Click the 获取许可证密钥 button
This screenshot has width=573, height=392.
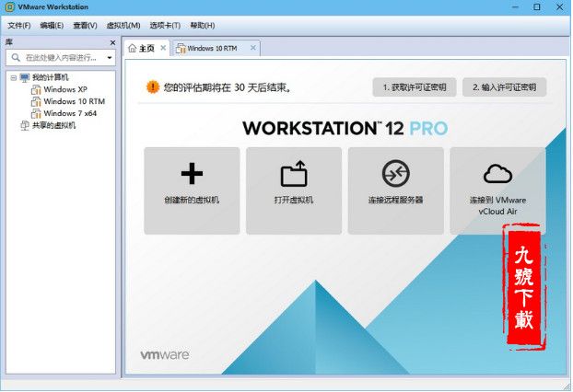(x=414, y=87)
